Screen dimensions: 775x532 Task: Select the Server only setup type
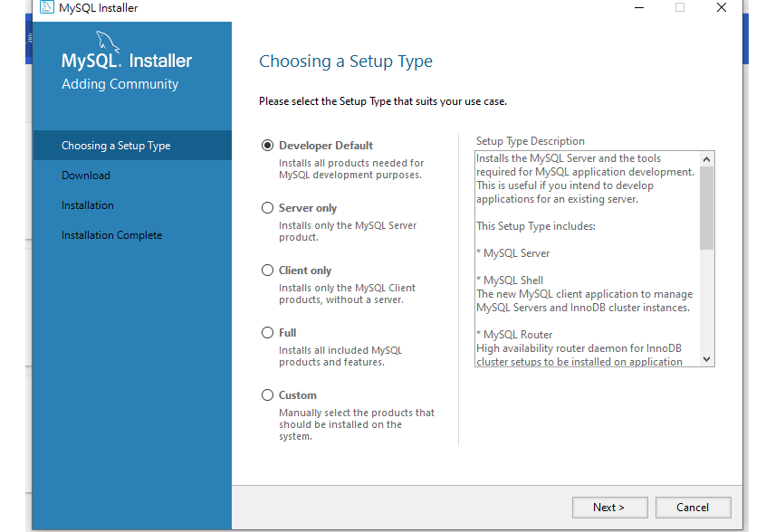point(267,208)
